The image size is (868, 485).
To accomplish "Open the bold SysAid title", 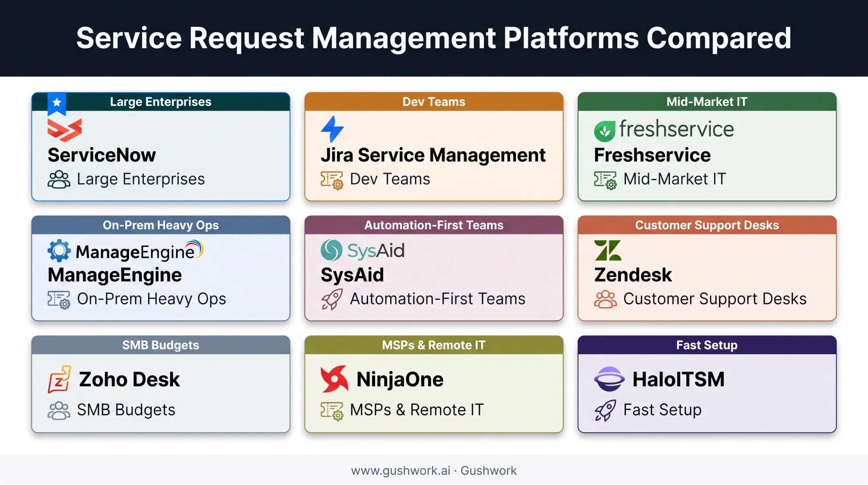I will pyautogui.click(x=352, y=275).
